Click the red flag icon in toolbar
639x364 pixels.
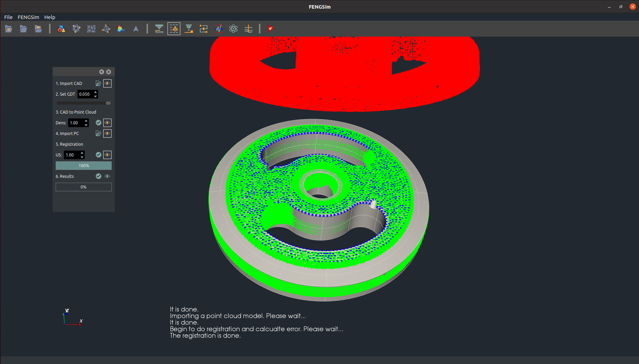[270, 29]
